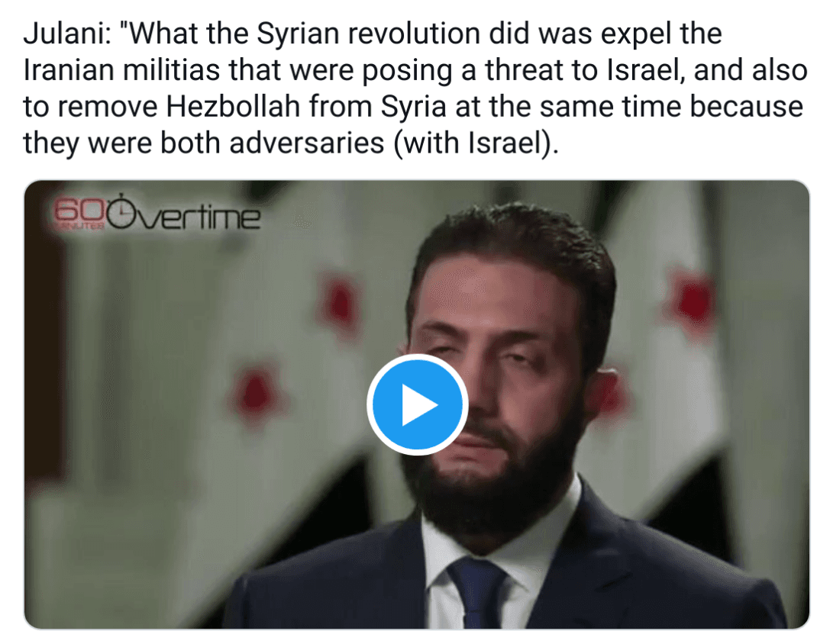The width and height of the screenshot is (817, 644).
Task: Click the man's dark beard in the thumbnail
Action: point(495,479)
